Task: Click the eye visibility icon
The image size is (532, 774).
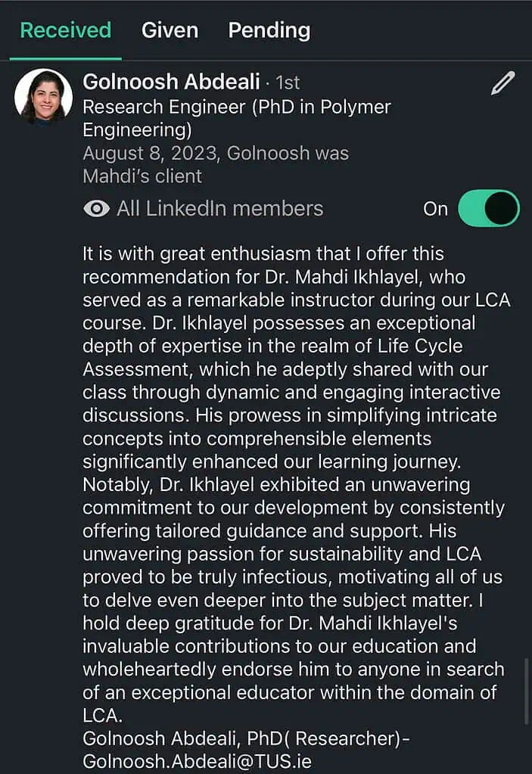Action: click(x=96, y=209)
